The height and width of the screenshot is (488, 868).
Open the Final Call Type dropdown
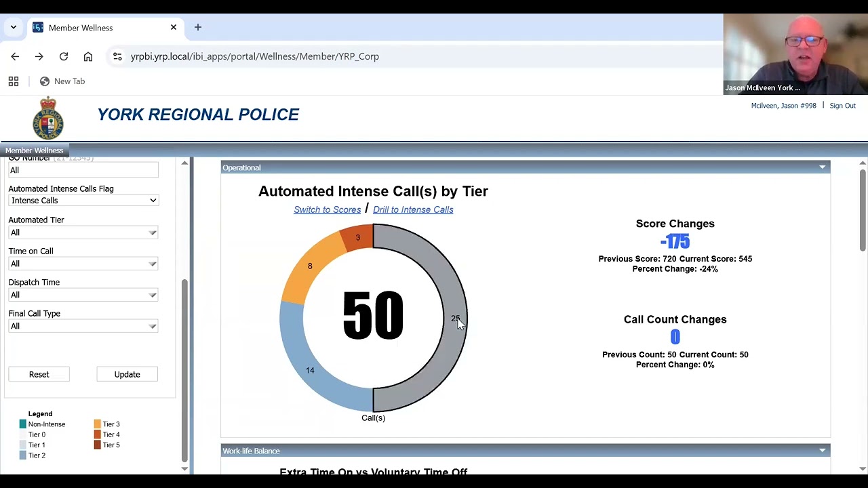click(x=83, y=326)
